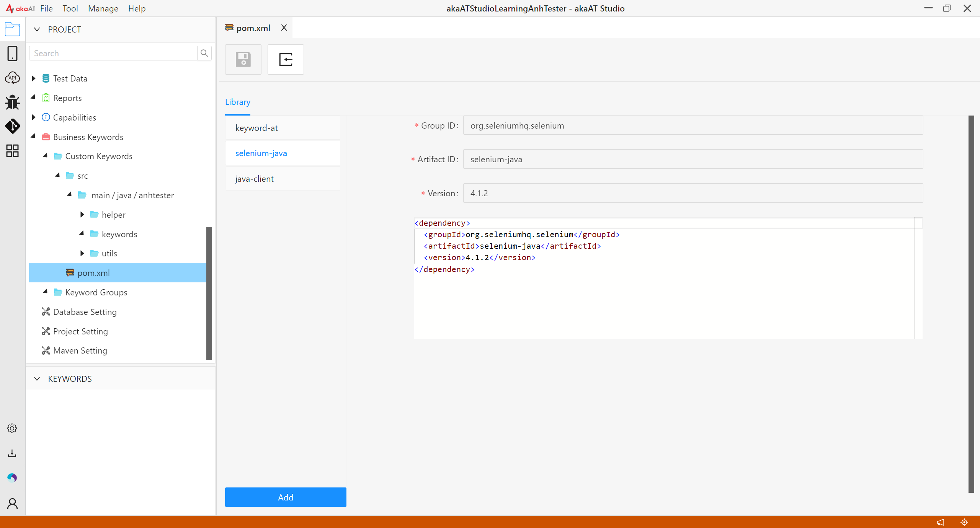This screenshot has width=980, height=528.
Task: Click the pom.xml file icon in tree
Action: click(x=70, y=272)
